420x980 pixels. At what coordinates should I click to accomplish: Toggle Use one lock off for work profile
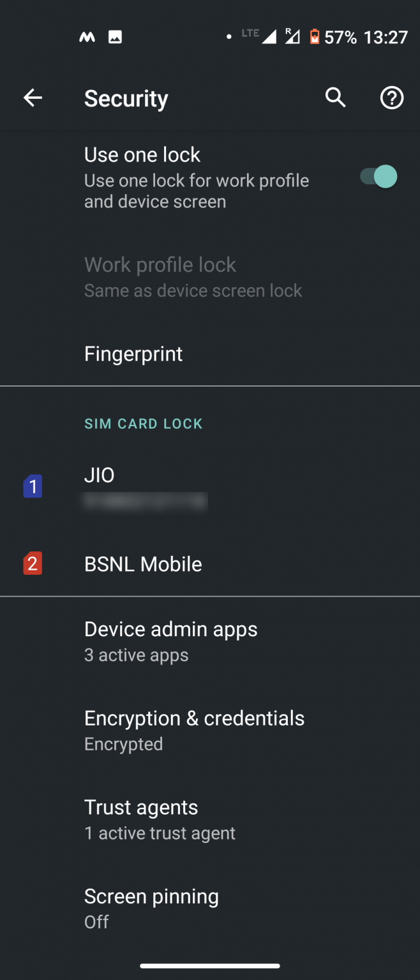click(376, 177)
